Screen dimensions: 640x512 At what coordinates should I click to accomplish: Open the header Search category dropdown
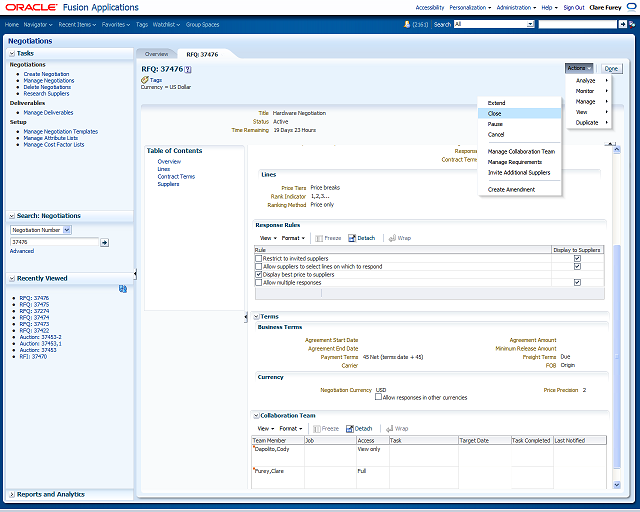click(530, 24)
